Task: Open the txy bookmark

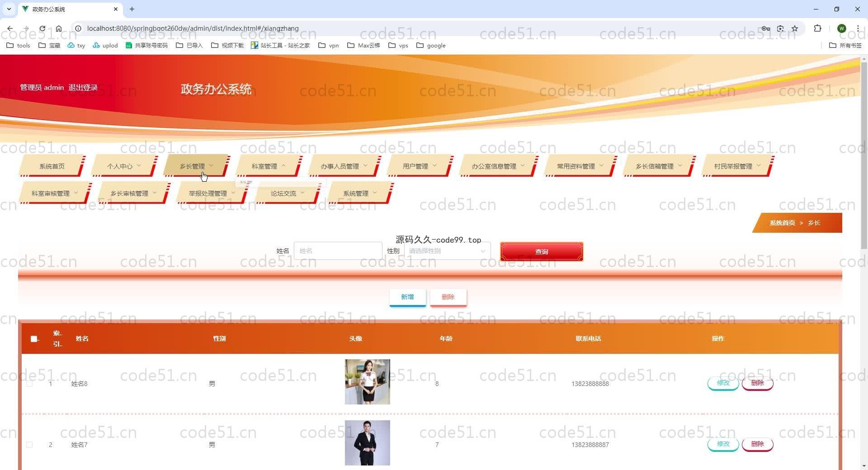Action: pos(76,46)
